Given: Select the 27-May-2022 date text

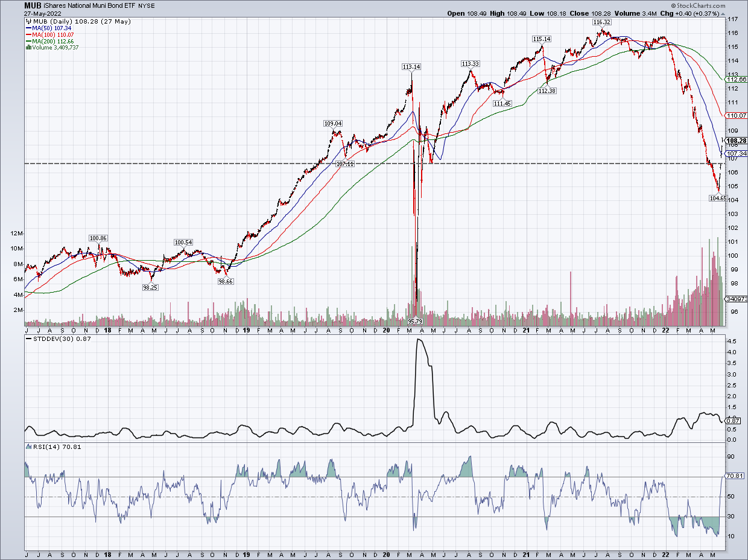Looking at the screenshot, I should [42, 13].
